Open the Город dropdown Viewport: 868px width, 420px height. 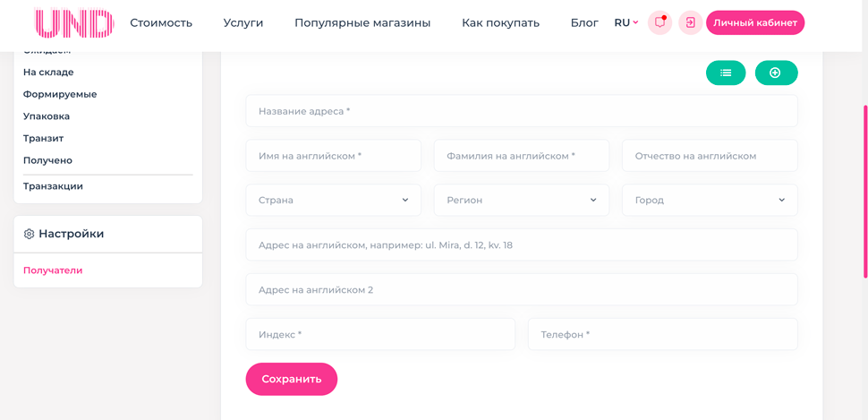click(710, 200)
